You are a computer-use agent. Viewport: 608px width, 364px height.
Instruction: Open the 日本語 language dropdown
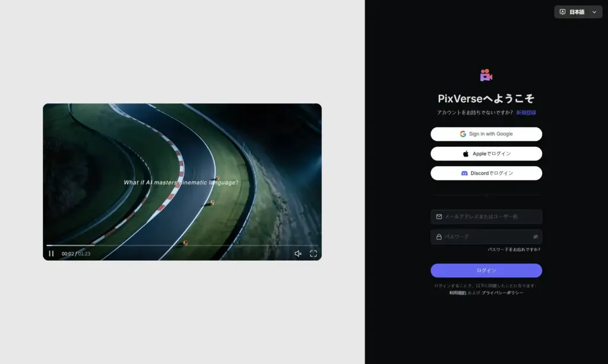(x=578, y=12)
